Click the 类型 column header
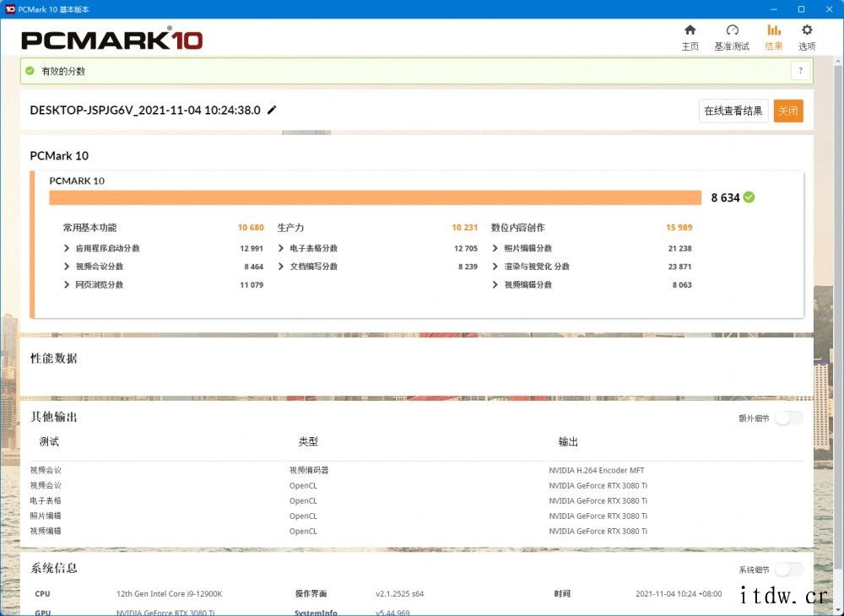The height and width of the screenshot is (616, 844). coord(308,441)
